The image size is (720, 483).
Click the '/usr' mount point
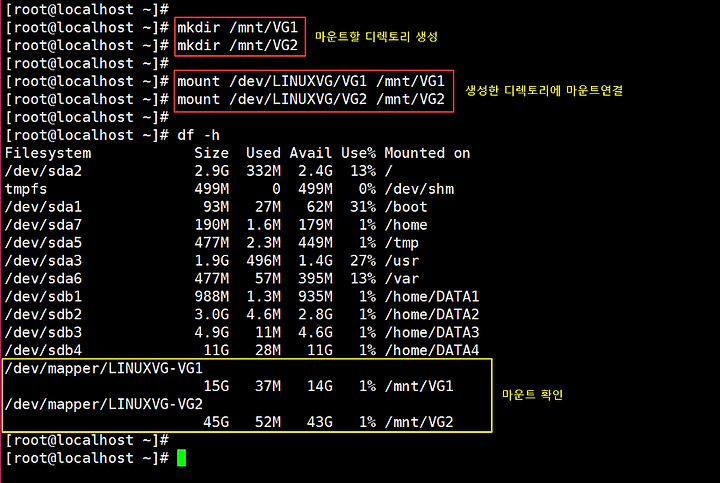point(402,260)
